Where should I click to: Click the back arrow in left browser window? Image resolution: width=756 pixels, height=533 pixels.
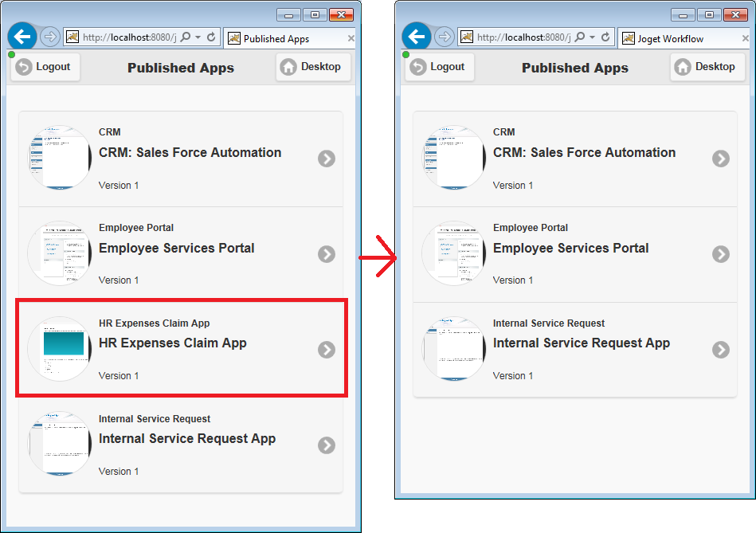click(x=22, y=37)
